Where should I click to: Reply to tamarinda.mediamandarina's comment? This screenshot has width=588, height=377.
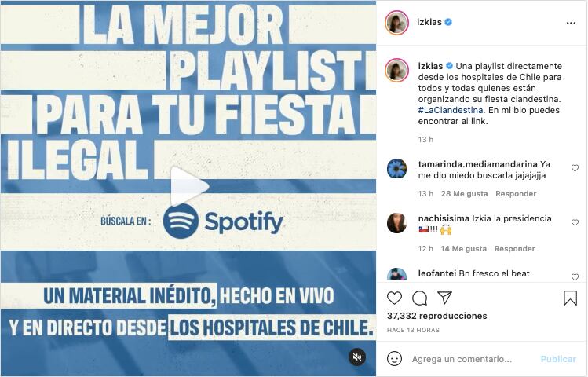(x=516, y=194)
